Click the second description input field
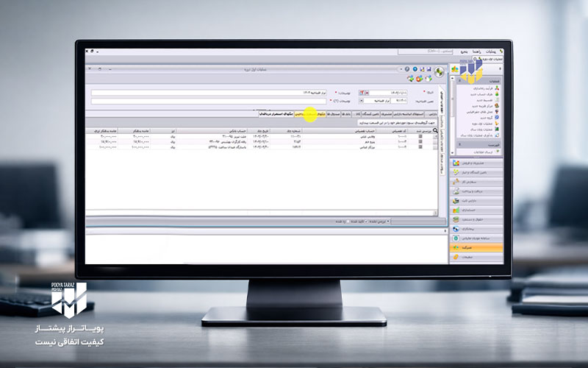 coord(209,101)
